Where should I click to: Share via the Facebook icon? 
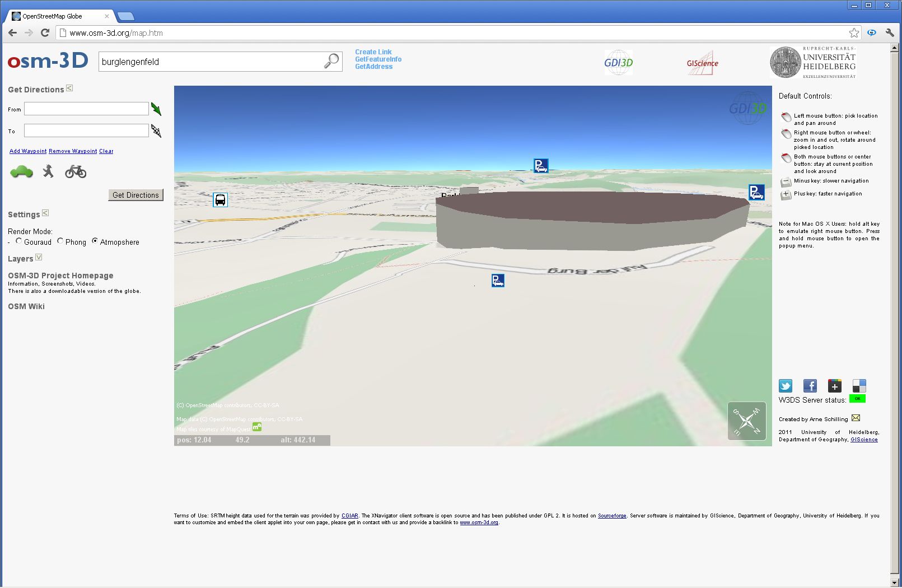tap(810, 386)
